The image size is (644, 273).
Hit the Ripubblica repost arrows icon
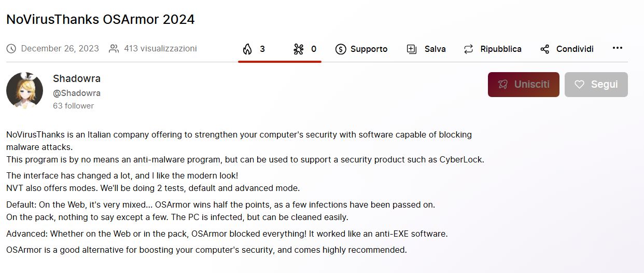click(x=469, y=49)
